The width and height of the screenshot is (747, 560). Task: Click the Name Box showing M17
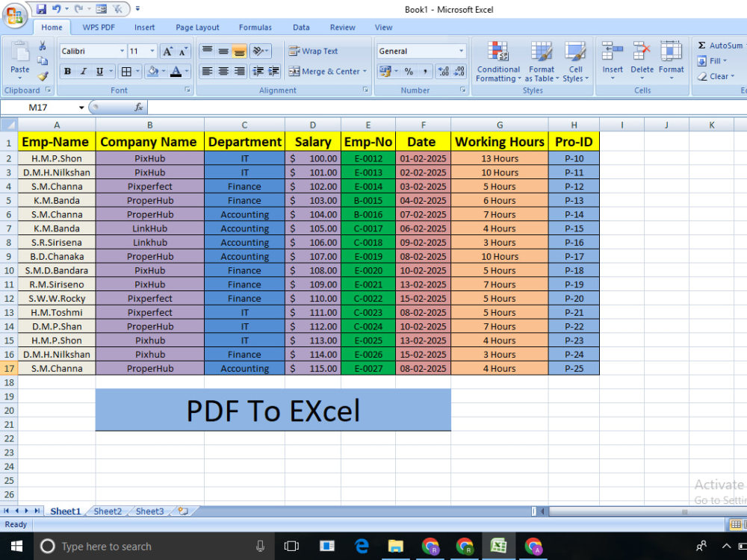(38, 107)
